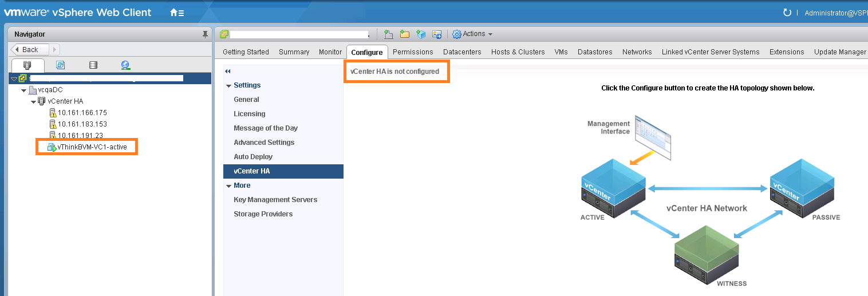Collapse the vCenter HA cluster node
This screenshot has width=868, height=296.
pyautogui.click(x=33, y=102)
